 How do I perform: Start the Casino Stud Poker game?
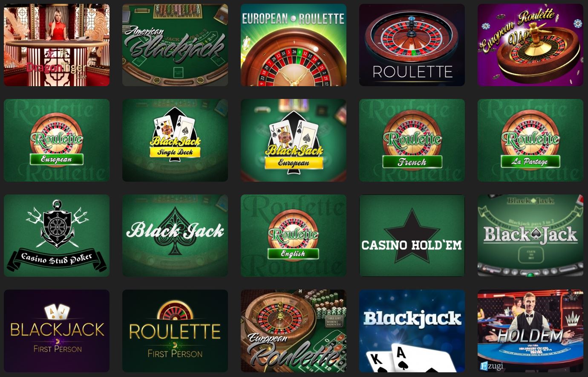pyautogui.click(x=57, y=236)
